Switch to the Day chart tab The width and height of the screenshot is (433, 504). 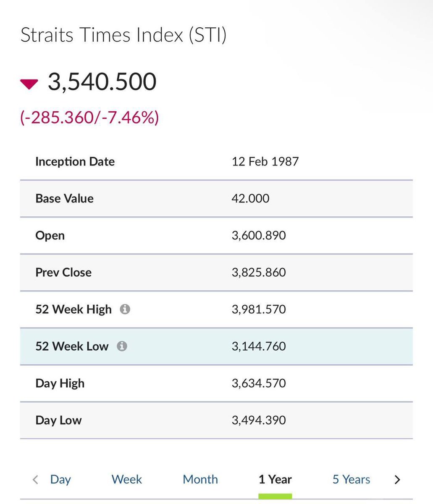(60, 479)
